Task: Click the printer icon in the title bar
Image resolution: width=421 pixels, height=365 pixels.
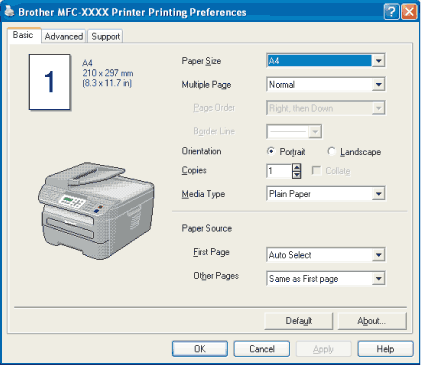Action: click(x=9, y=11)
